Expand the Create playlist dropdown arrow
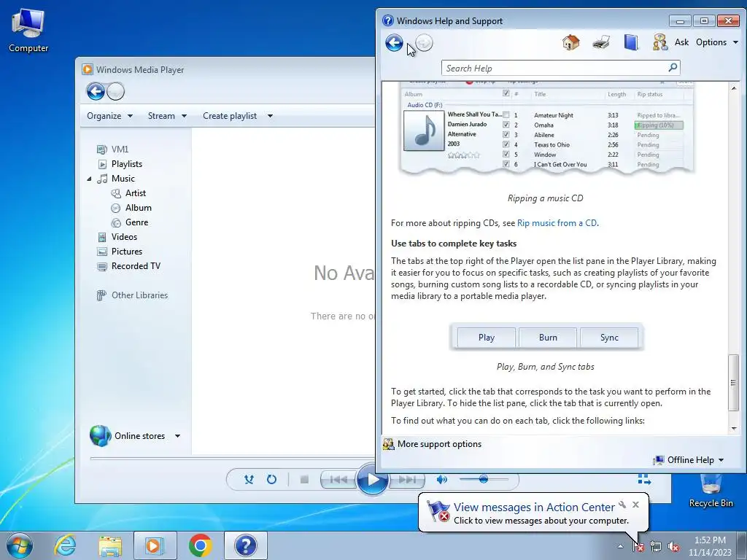Image resolution: width=747 pixels, height=560 pixels. click(x=270, y=116)
